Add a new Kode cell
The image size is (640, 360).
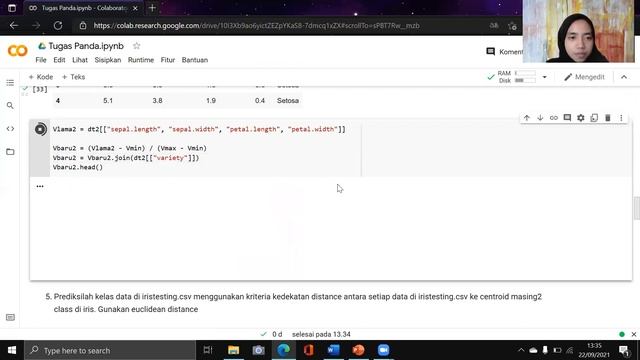41,77
